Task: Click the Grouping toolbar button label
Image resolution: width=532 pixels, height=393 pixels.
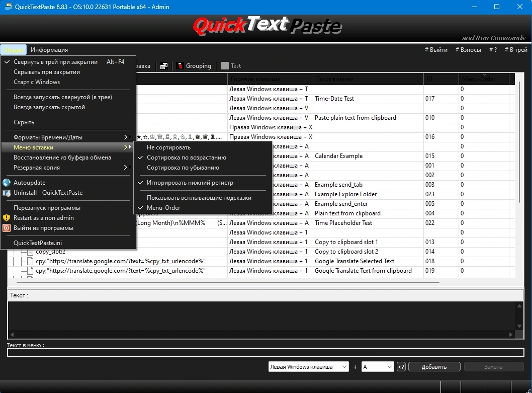Action: pos(199,66)
